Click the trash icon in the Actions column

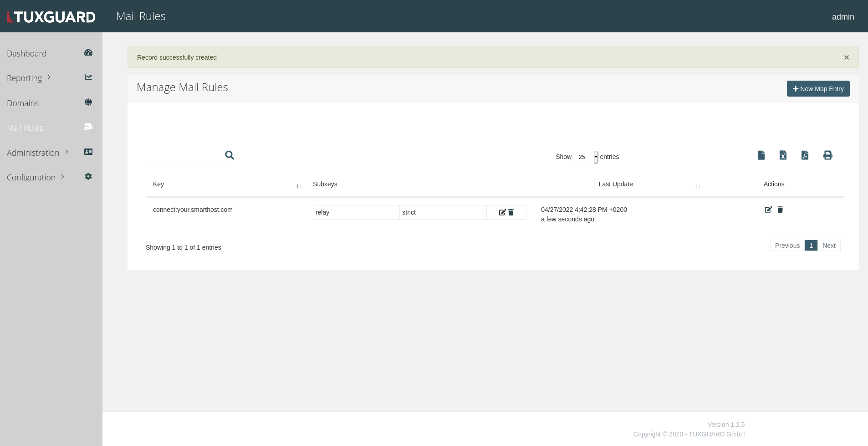(x=780, y=210)
